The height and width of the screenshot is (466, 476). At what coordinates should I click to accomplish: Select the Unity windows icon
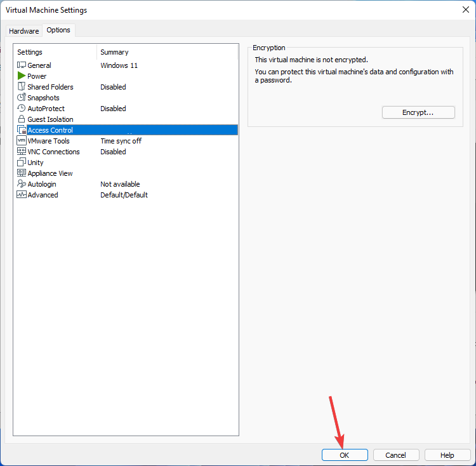point(21,162)
